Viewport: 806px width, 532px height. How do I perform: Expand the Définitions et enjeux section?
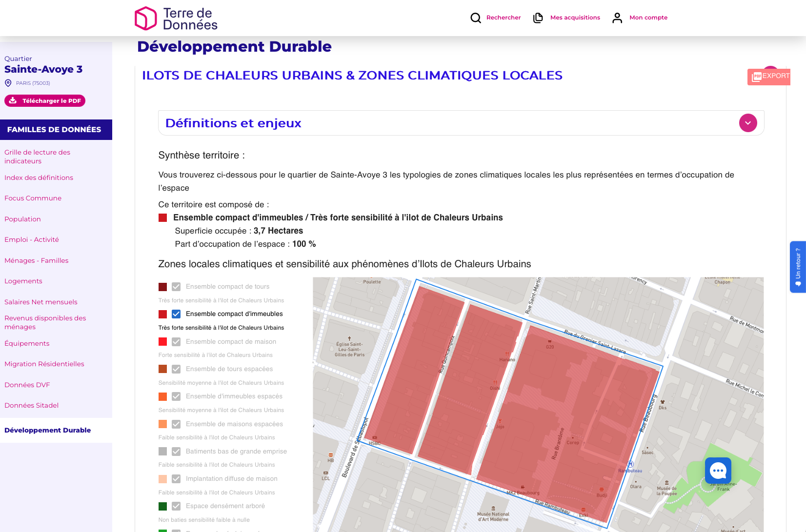click(233, 123)
